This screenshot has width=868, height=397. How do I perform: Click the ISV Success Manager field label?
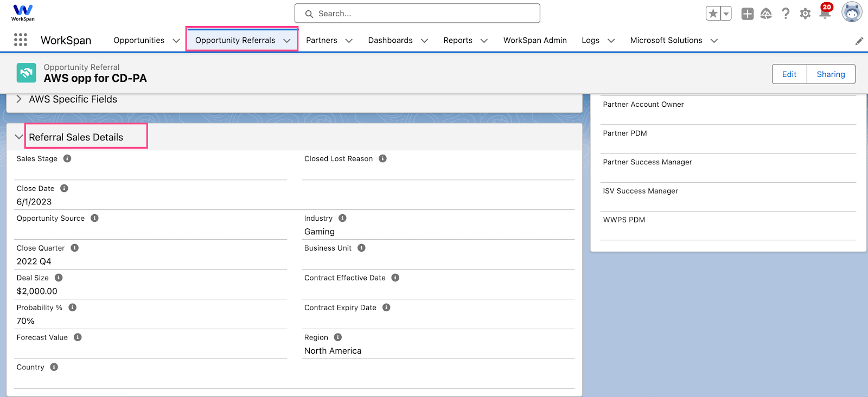pos(641,191)
